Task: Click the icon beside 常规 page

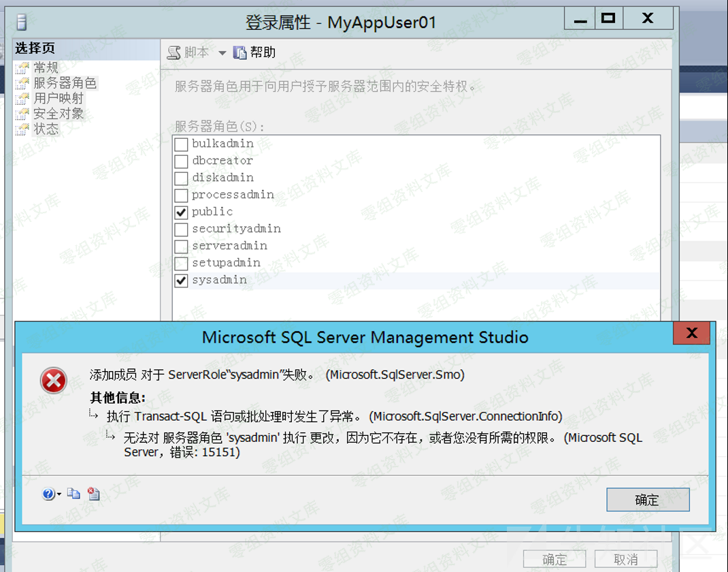Action: click(x=22, y=68)
